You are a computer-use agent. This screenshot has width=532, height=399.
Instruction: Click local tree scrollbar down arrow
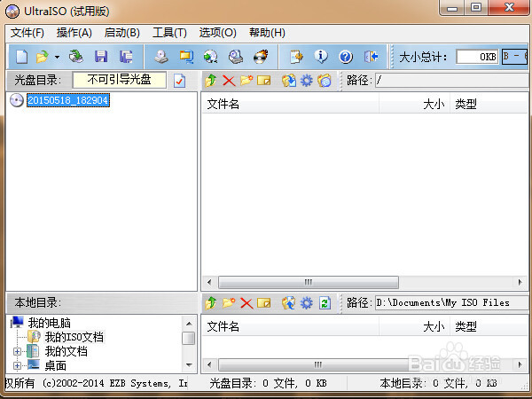click(x=190, y=365)
